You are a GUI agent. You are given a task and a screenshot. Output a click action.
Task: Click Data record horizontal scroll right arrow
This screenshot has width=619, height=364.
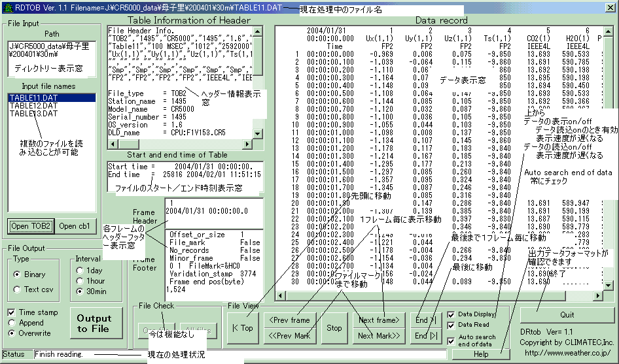[598, 295]
